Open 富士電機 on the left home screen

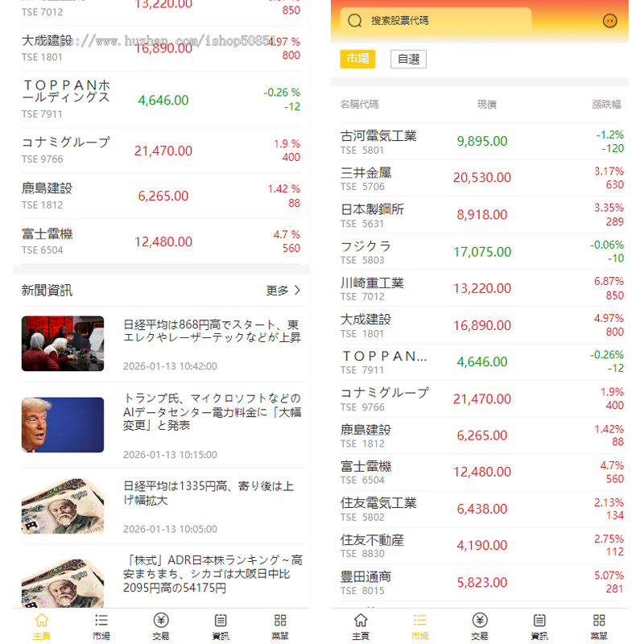pos(161,242)
